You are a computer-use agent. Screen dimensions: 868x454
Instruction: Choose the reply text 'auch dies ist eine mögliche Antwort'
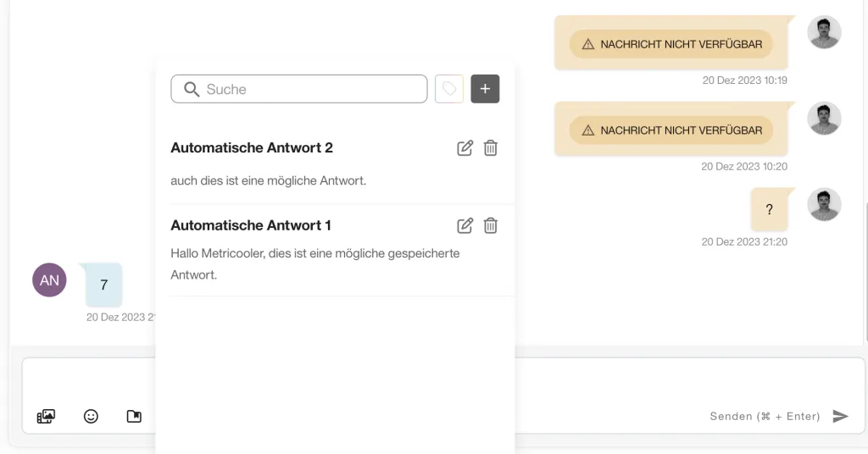tap(268, 180)
